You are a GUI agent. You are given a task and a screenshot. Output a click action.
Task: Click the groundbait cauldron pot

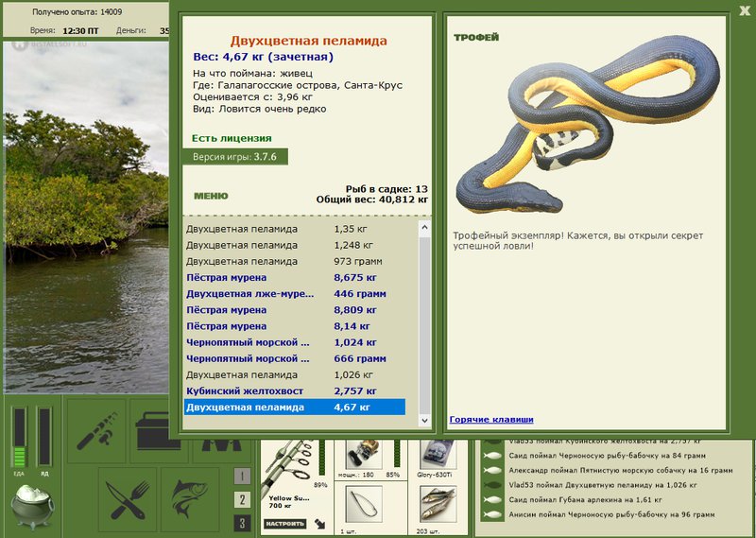(x=32, y=506)
